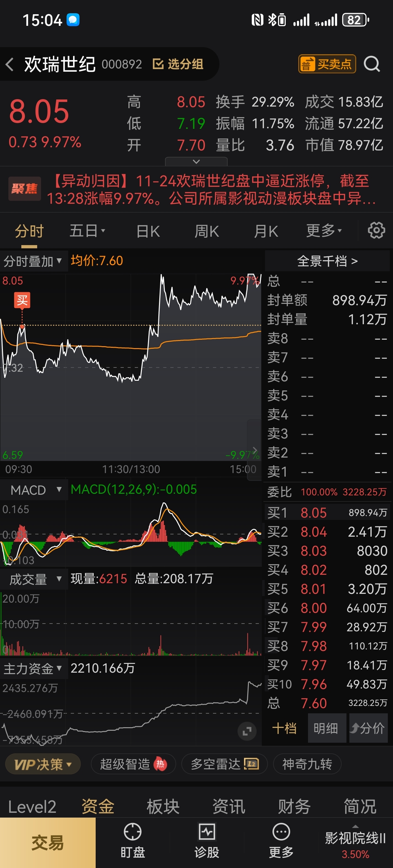393x868 pixels.
Task: Switch to 日K chart tab
Action: tap(148, 231)
